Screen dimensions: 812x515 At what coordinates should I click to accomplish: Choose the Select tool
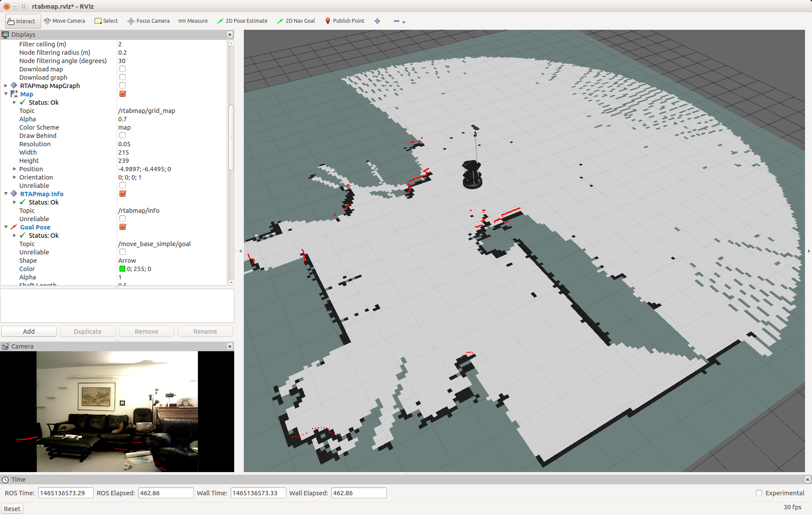tap(106, 21)
